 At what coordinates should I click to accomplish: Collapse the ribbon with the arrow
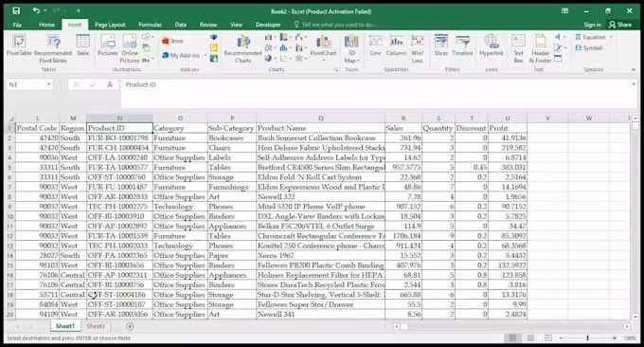point(634,69)
